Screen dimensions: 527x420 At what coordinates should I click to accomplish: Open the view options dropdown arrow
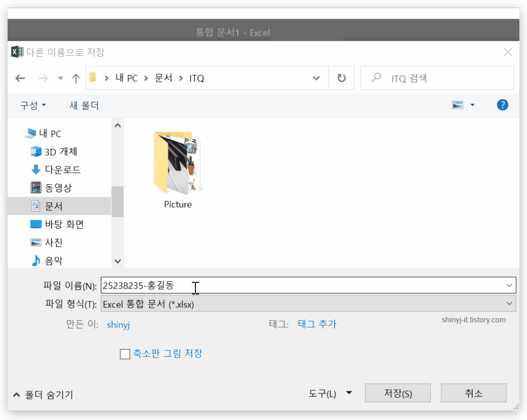(473, 105)
